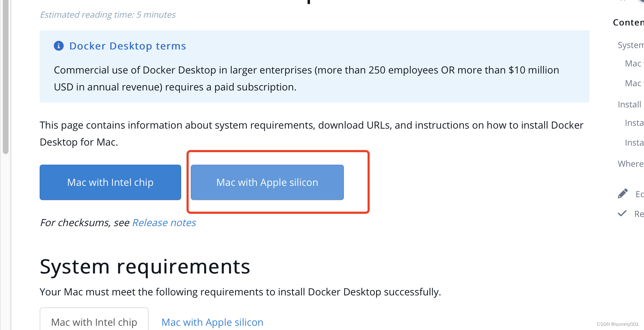Image resolution: width=644 pixels, height=330 pixels.
Task: Click the Docker Desktop terms heading
Action: [x=128, y=46]
